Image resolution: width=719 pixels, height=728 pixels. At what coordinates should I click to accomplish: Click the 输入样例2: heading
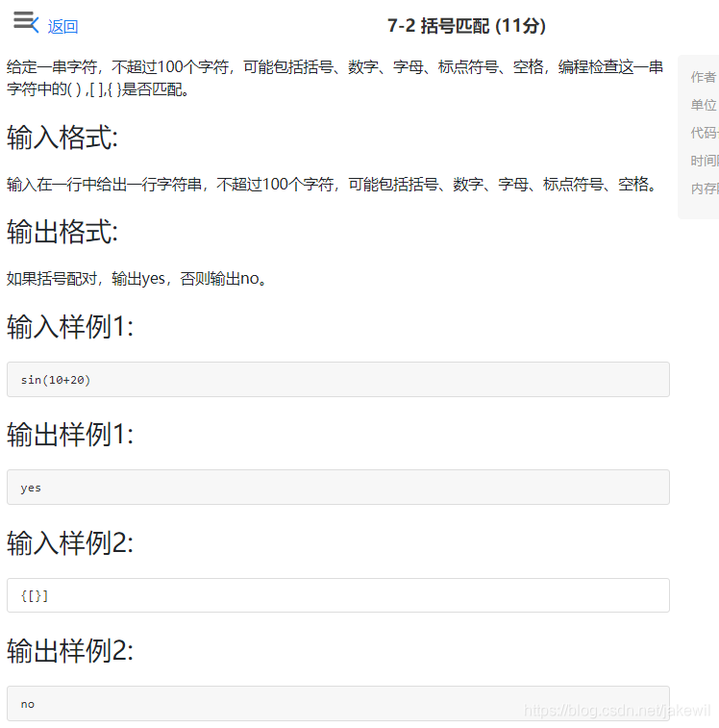70,542
